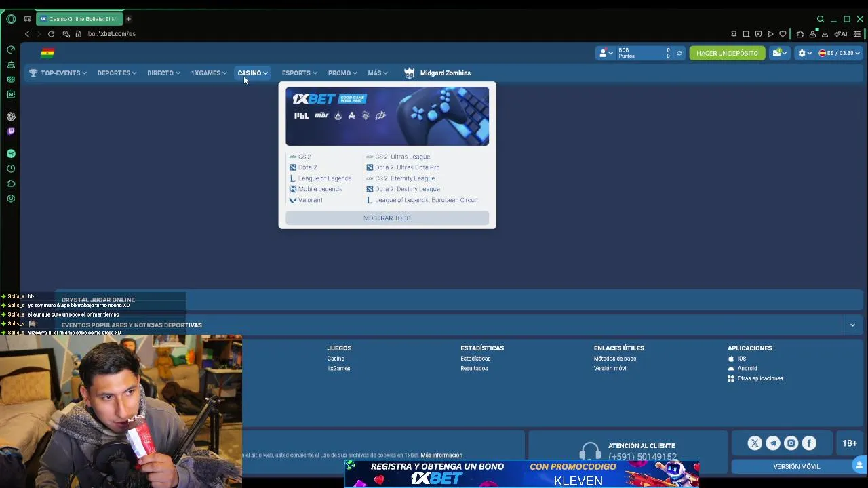This screenshot has width=868, height=488.
Task: Open footer Resultados link
Action: (474, 369)
